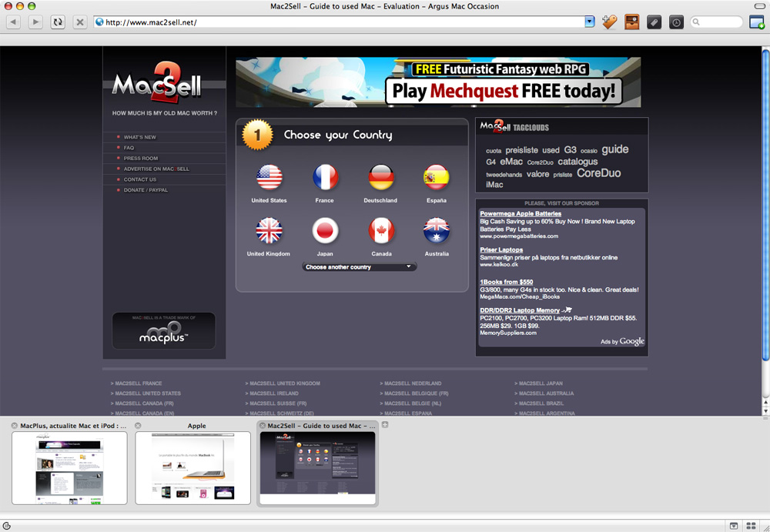Focus the URL address field
The image size is (770, 532).
(x=339, y=22)
